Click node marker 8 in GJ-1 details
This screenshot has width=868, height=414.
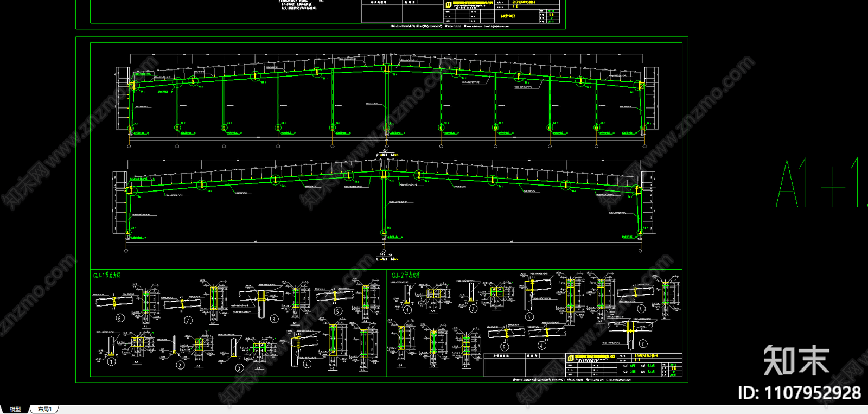274,319
